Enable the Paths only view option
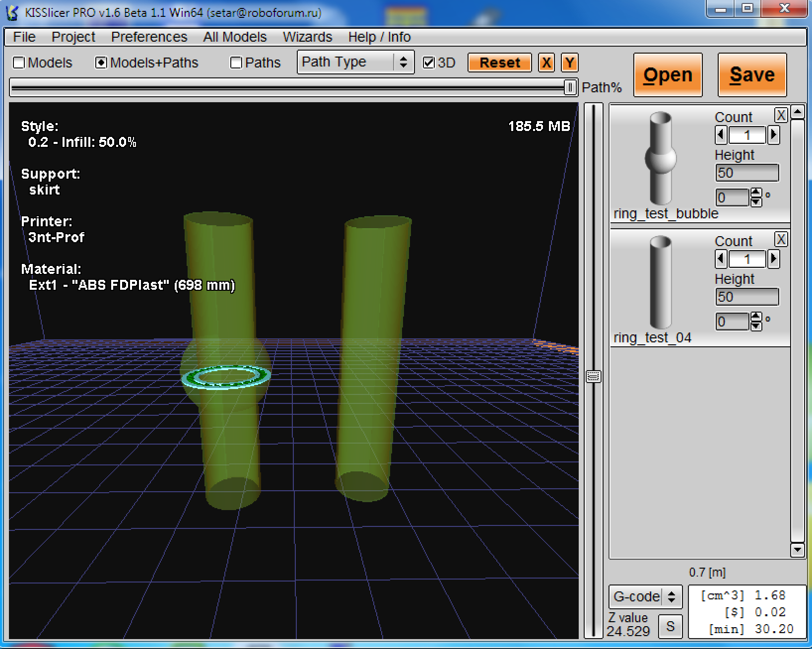Image resolution: width=812 pixels, height=649 pixels. (237, 63)
